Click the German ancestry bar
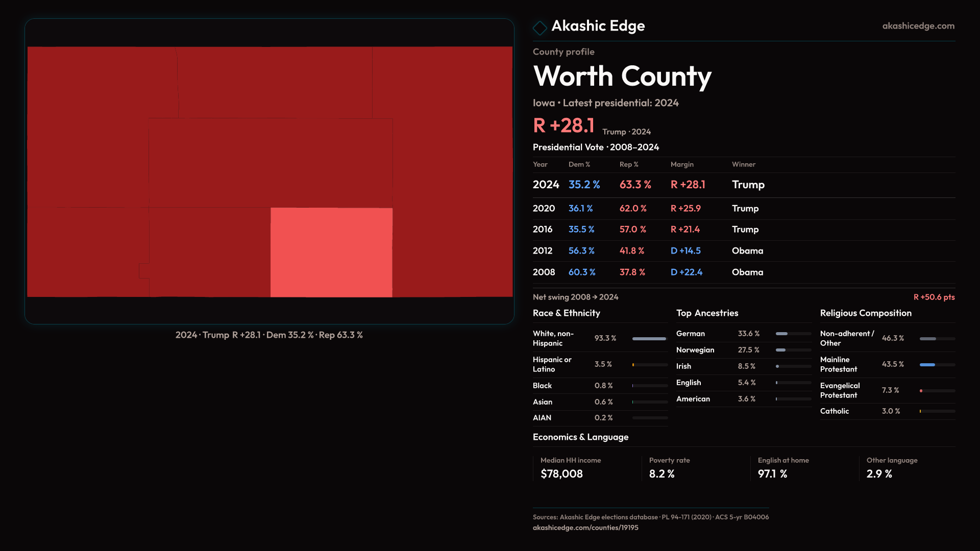Viewport: 980px width, 551px height. click(x=781, y=334)
